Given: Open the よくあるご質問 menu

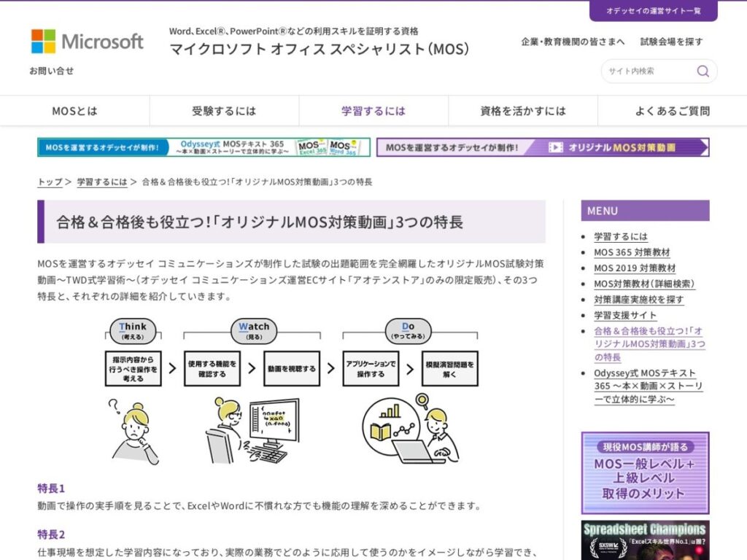Looking at the screenshot, I should click(x=672, y=111).
